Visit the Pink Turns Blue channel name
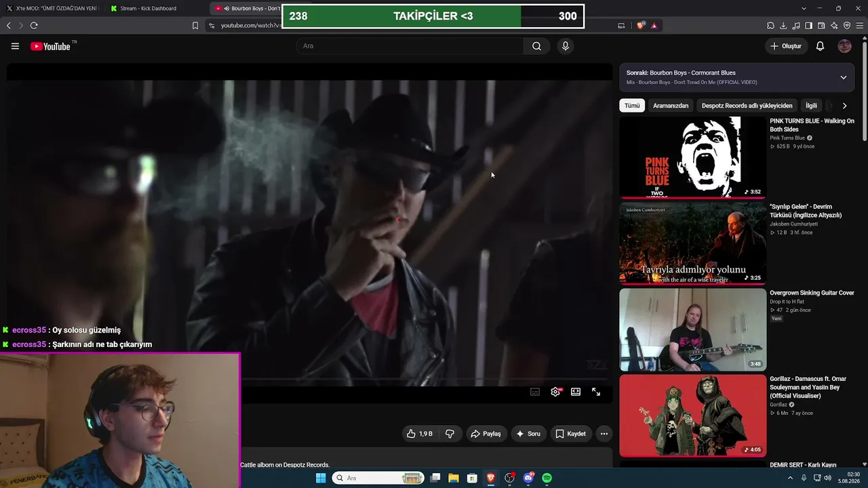The height and width of the screenshot is (488, 868). tap(787, 138)
